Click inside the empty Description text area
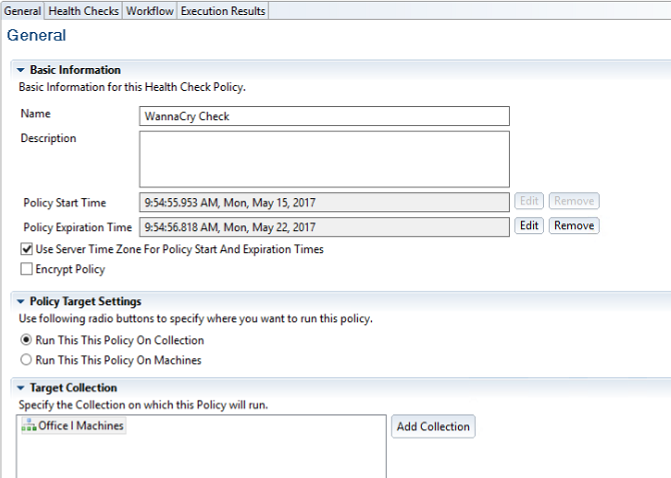This screenshot has height=478, width=671. coord(324,159)
